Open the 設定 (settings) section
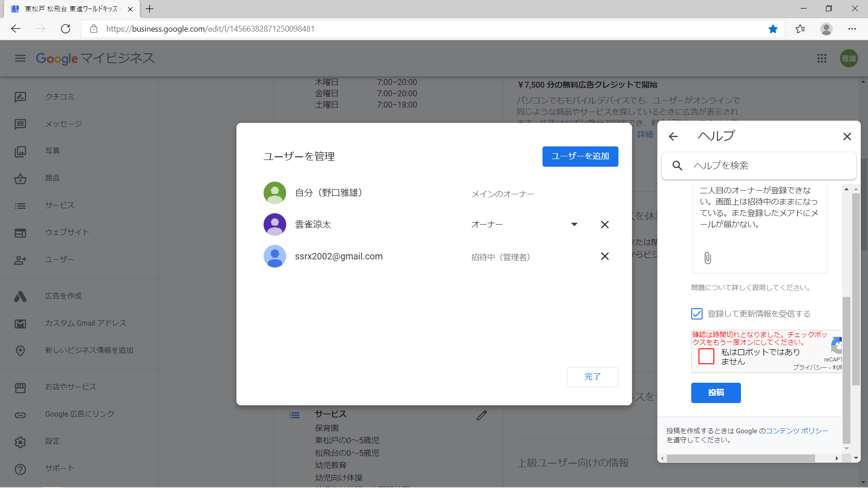The height and width of the screenshot is (488, 868). click(52, 441)
